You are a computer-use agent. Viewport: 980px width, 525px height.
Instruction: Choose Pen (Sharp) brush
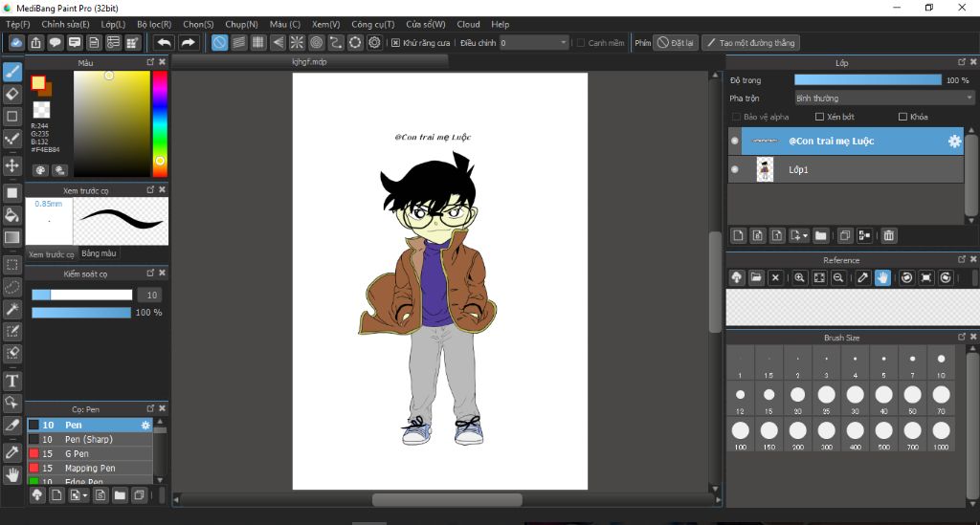coord(89,440)
